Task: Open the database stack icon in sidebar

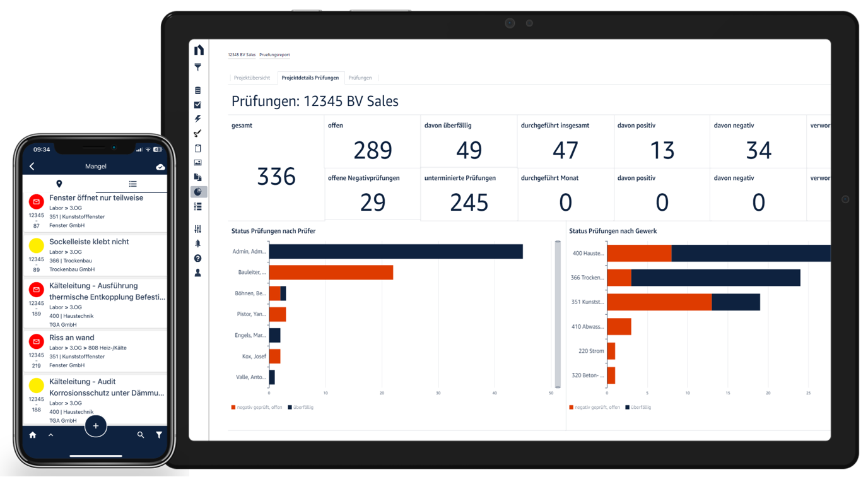Action: pyautogui.click(x=198, y=90)
